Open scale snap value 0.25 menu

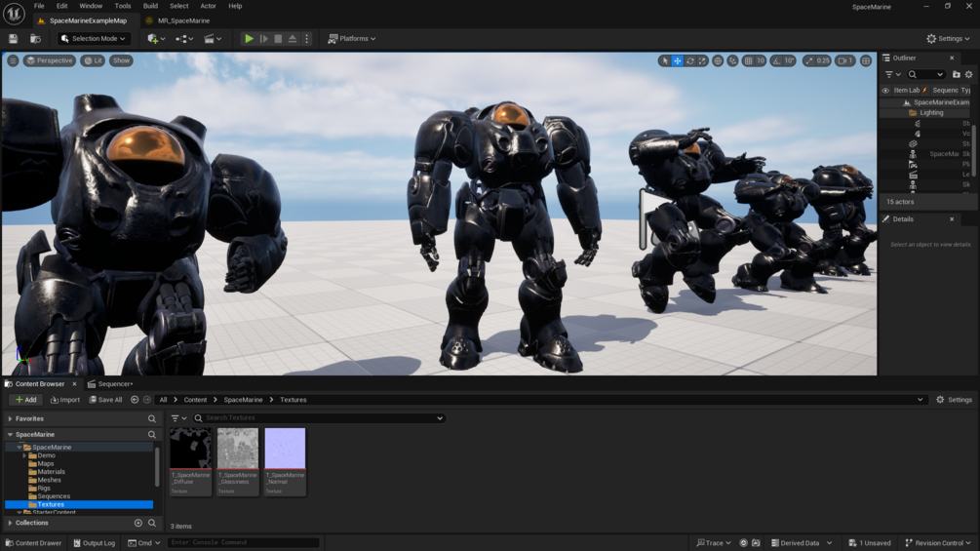823,60
